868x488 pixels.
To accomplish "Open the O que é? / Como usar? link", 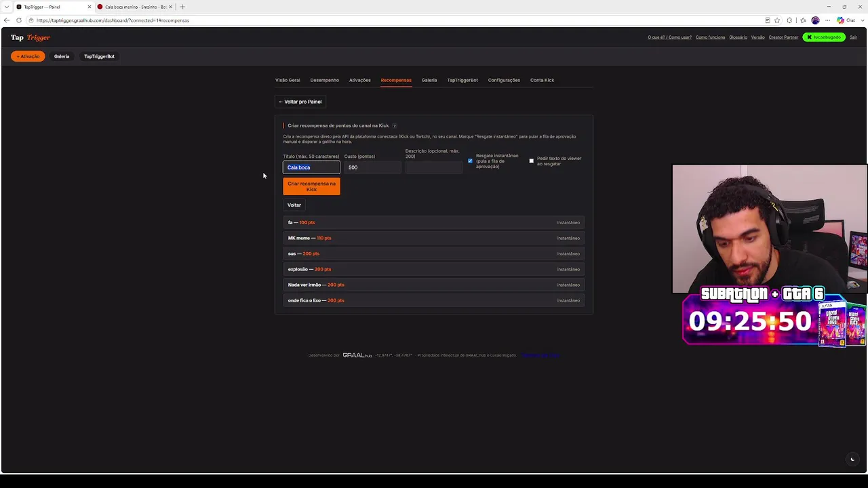I will pyautogui.click(x=670, y=37).
